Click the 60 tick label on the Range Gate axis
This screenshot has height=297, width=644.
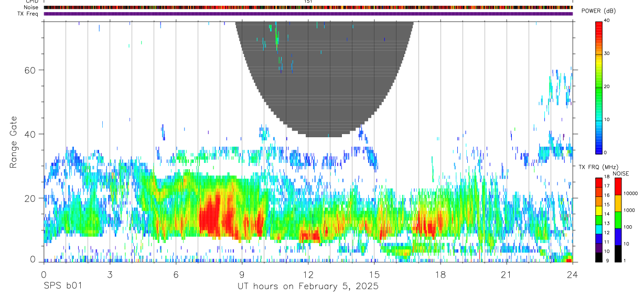tap(30, 70)
